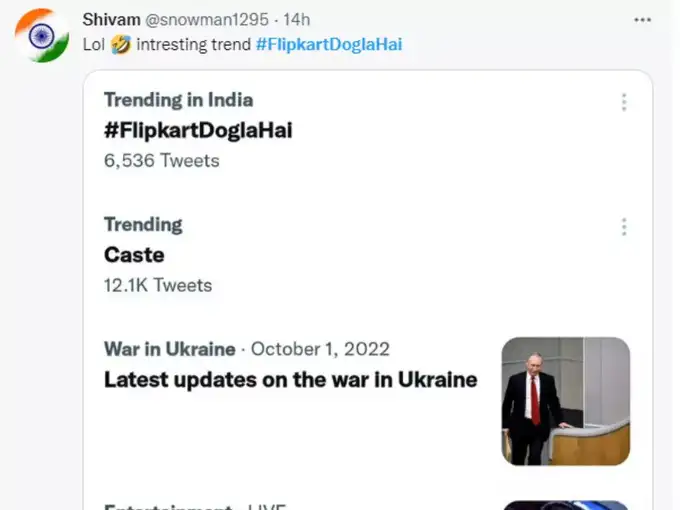Click the blue #FlipkartDoglaHai hashtag link
Viewport: 680px width, 510px height.
click(x=329, y=44)
